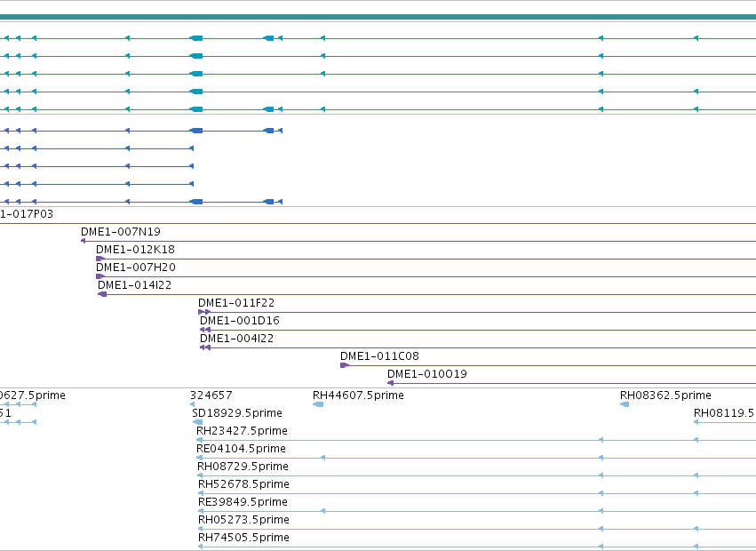Open the DME1-011F22 feature label

[236, 303]
